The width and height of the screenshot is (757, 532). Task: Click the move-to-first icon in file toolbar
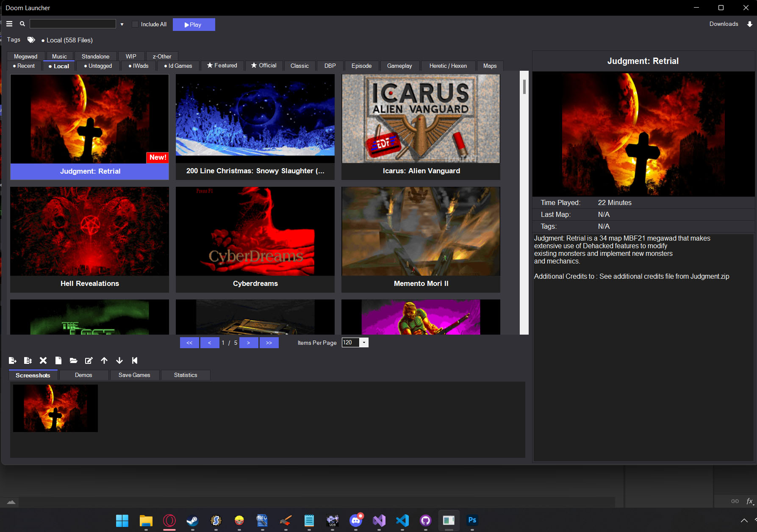coord(135,360)
